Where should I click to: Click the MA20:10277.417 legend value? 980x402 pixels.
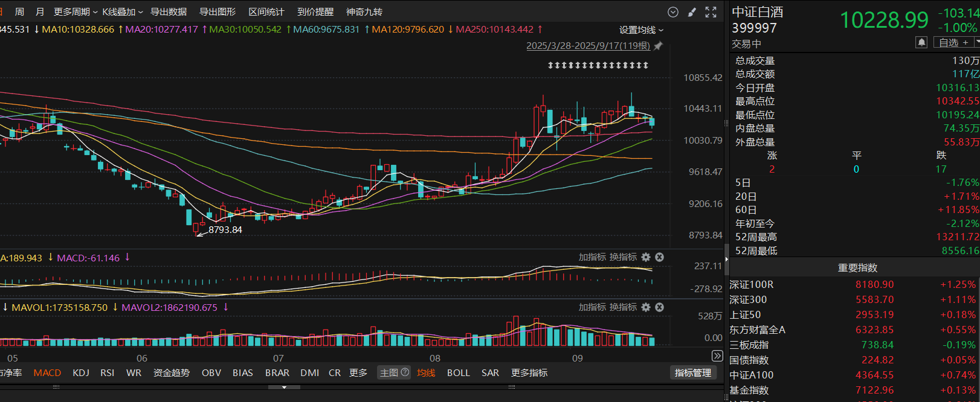[161, 30]
